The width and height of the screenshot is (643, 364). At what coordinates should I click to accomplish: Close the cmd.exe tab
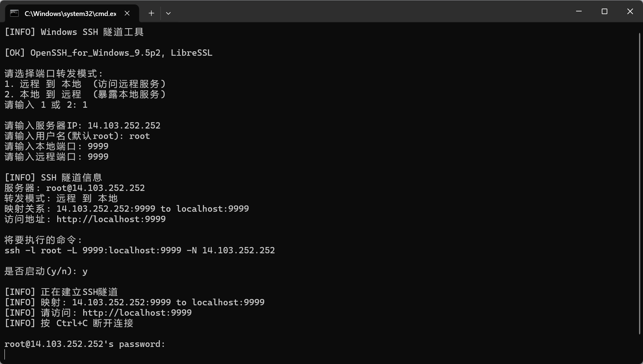pyautogui.click(x=127, y=13)
